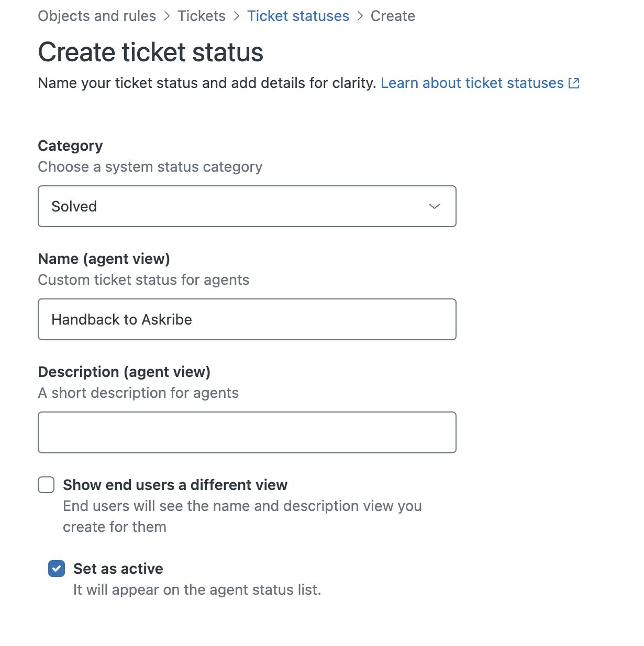The image size is (644, 646).
Task: Focus the empty Description agent view field
Action: pos(247,432)
